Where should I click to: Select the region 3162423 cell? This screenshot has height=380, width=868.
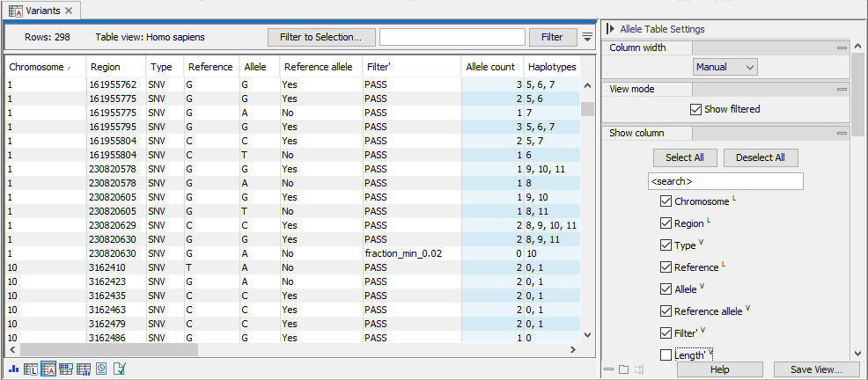[x=115, y=281]
